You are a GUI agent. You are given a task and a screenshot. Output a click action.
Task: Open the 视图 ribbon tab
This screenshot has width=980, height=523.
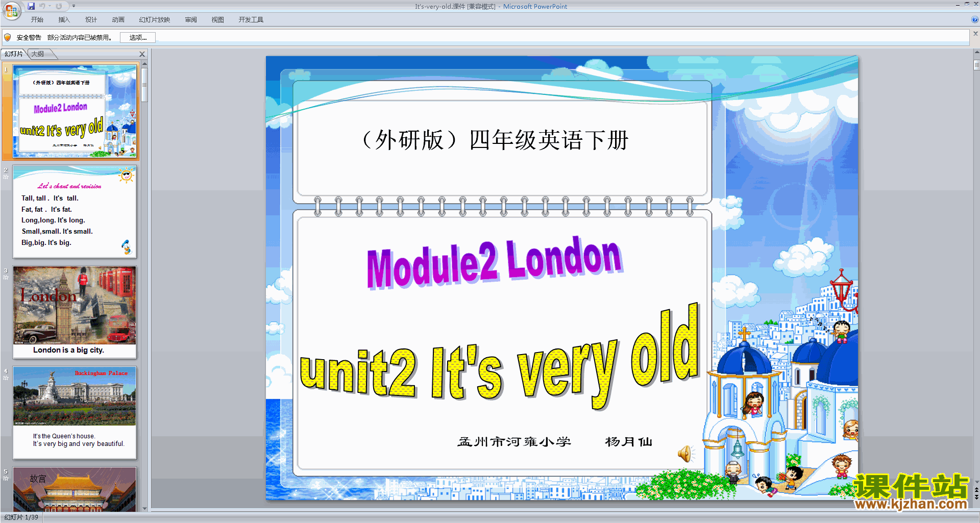pyautogui.click(x=218, y=20)
